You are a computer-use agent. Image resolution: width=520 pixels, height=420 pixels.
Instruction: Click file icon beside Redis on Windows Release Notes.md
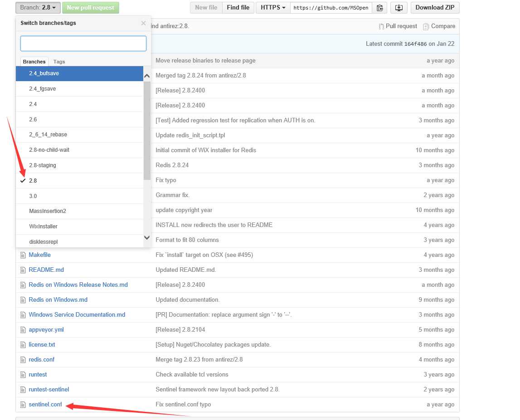[23, 285]
